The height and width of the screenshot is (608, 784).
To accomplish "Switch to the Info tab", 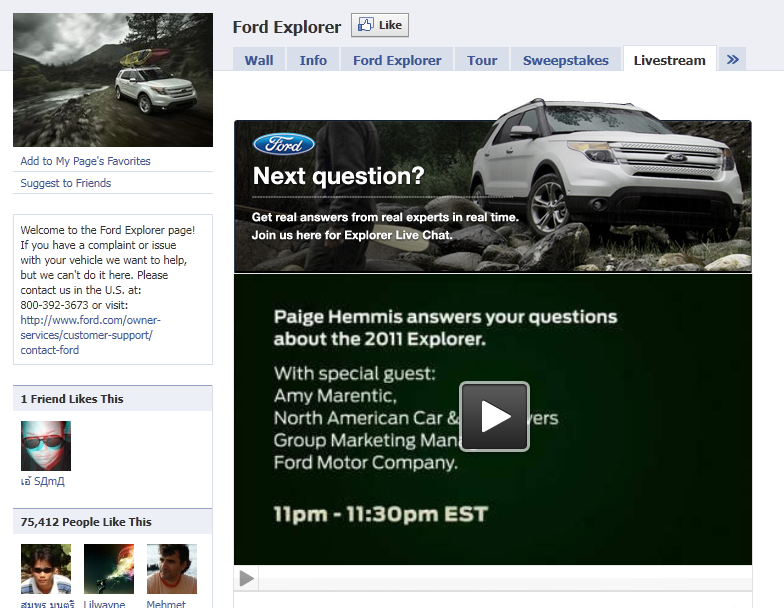I will pos(313,60).
